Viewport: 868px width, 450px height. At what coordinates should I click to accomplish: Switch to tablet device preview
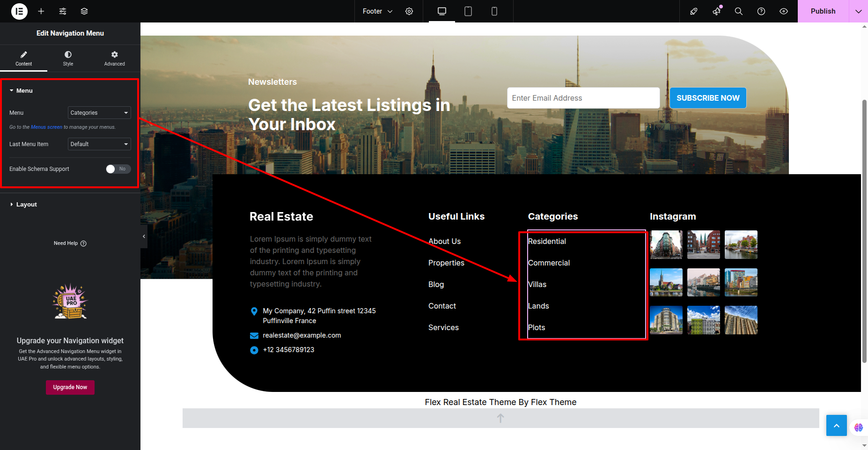(x=468, y=11)
